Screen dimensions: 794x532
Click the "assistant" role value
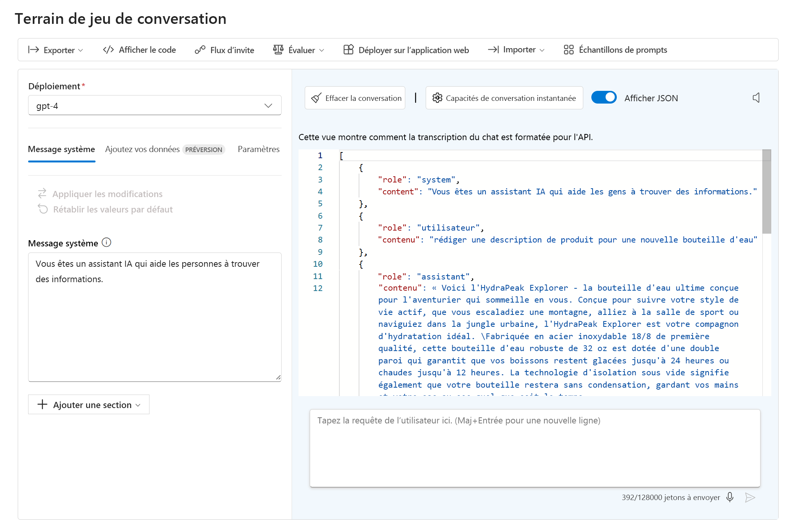443,277
